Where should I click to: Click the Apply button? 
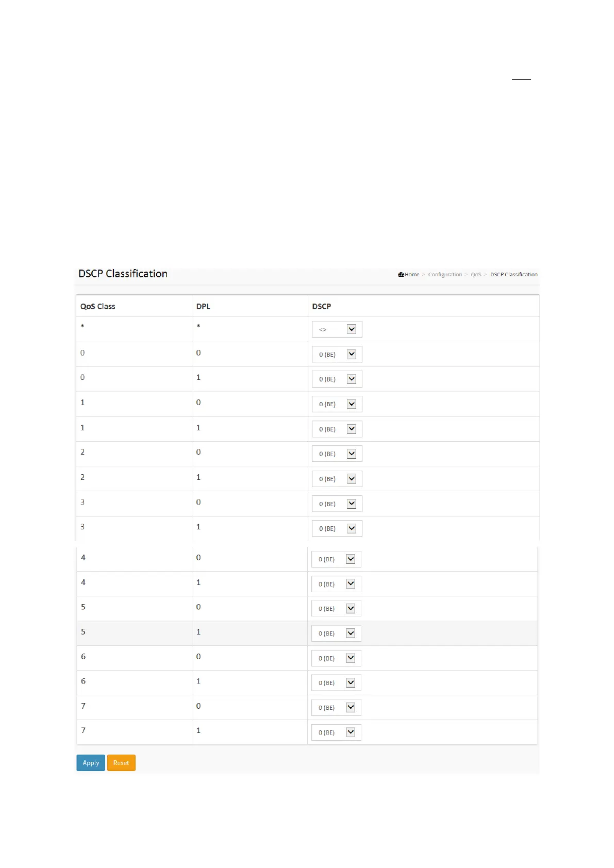[x=91, y=763]
